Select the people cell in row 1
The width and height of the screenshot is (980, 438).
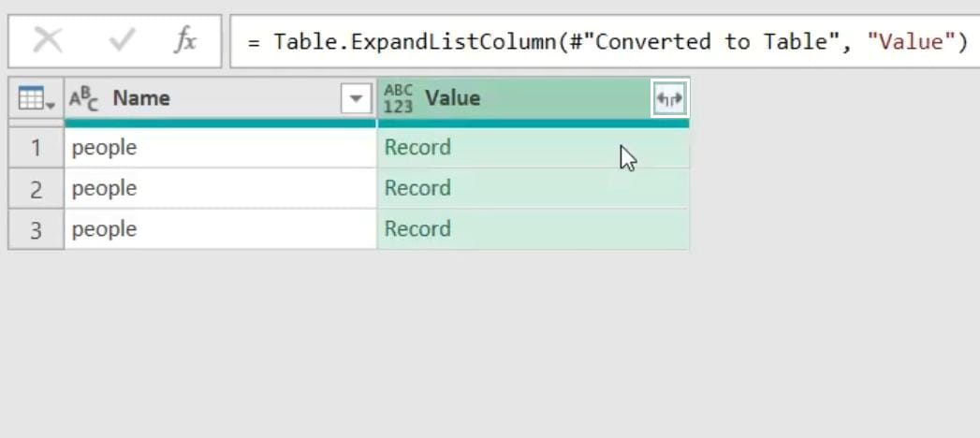pyautogui.click(x=220, y=148)
